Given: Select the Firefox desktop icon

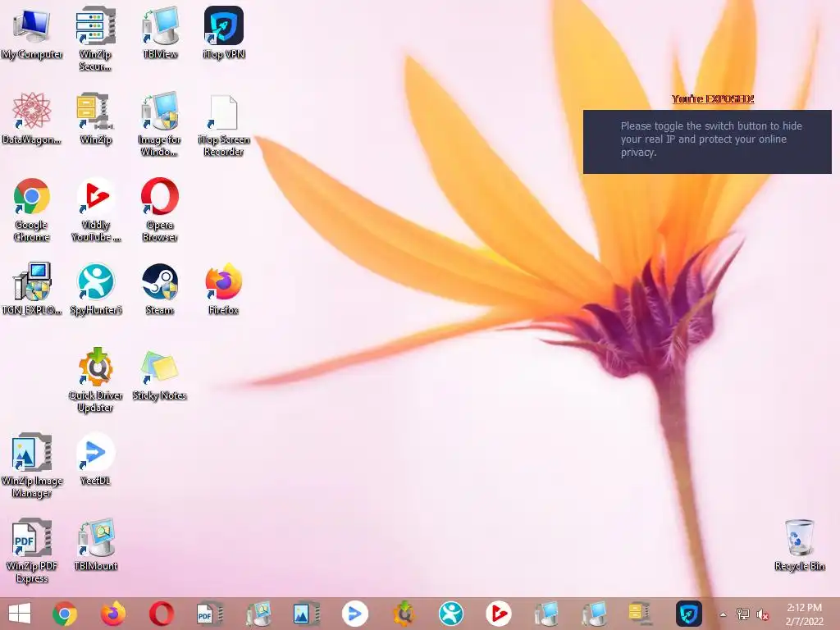Looking at the screenshot, I should (x=223, y=289).
